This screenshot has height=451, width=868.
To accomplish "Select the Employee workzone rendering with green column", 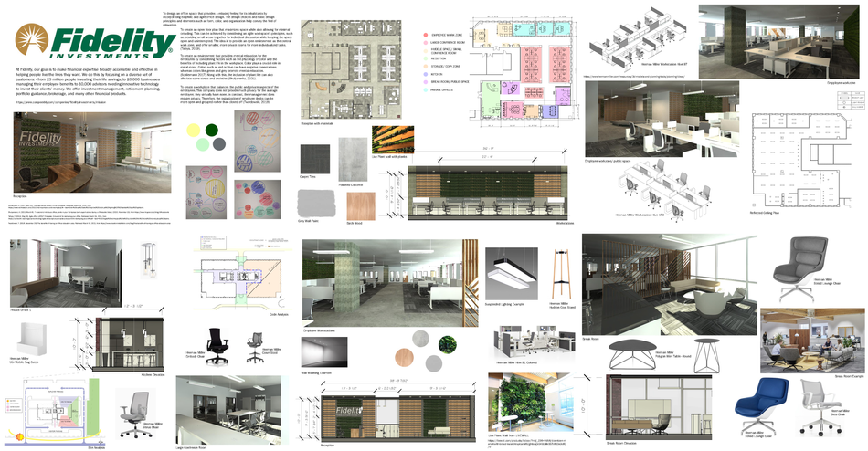I will pos(779,41).
